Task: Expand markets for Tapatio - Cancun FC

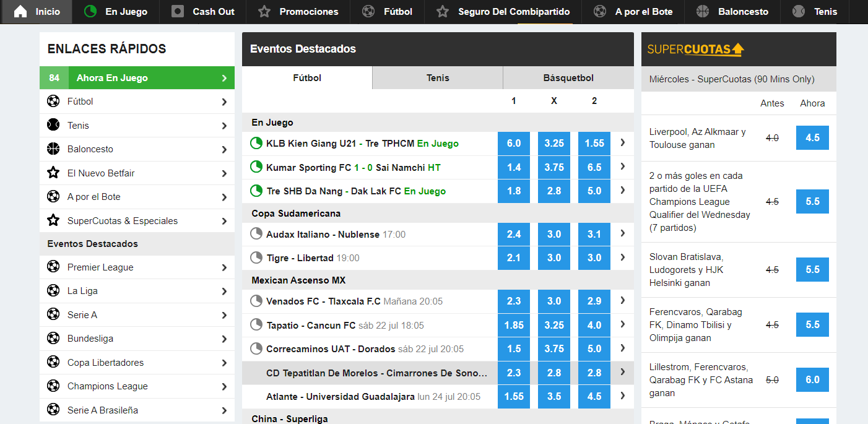Action: [622, 324]
